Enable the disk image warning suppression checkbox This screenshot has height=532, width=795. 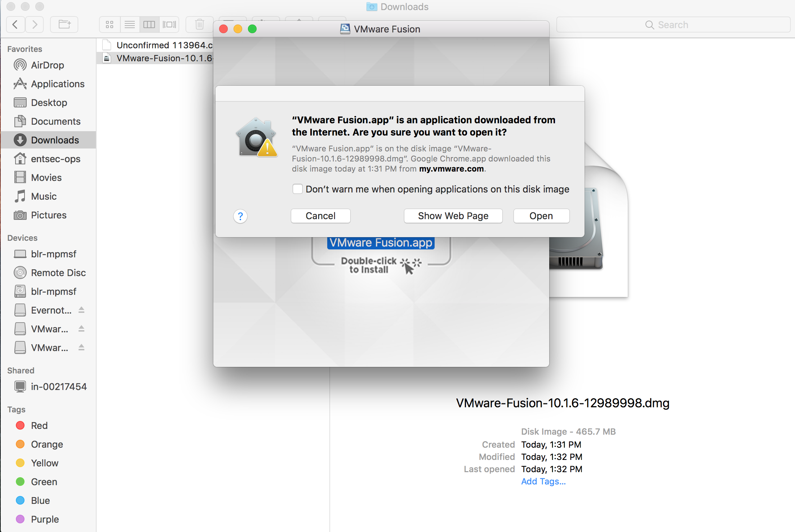point(297,189)
